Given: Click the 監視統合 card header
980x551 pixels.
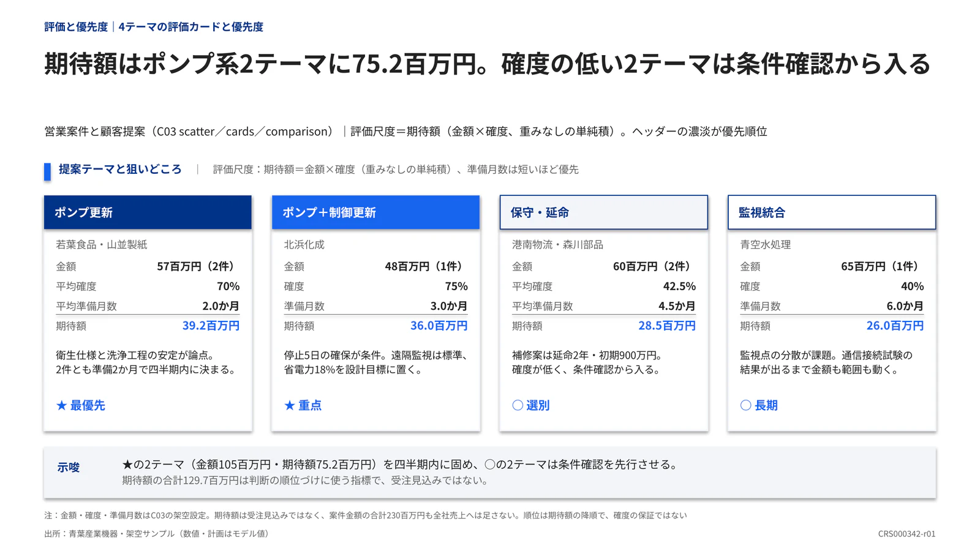Looking at the screenshot, I should point(832,212).
